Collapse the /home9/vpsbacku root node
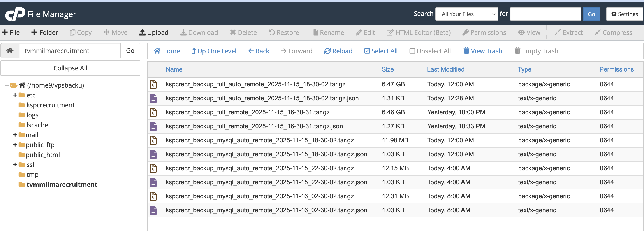 [x=7, y=85]
